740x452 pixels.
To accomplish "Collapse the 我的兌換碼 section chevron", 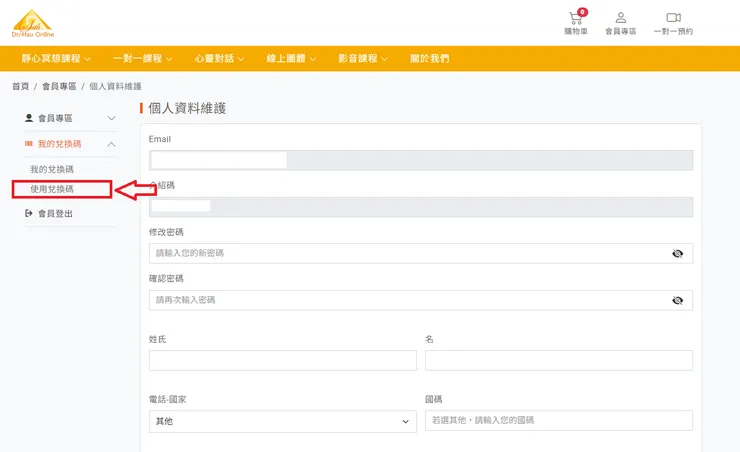I will point(111,144).
